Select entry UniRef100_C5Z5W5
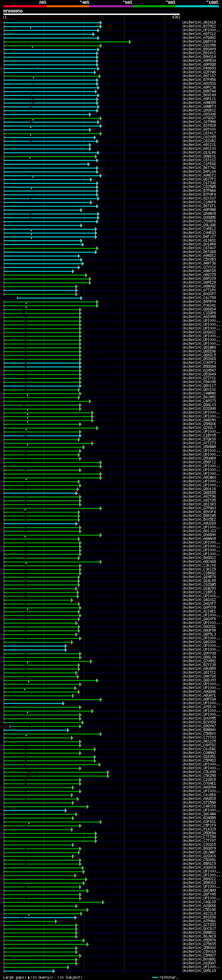Screen dimensions: 222x980 tap(199, 187)
